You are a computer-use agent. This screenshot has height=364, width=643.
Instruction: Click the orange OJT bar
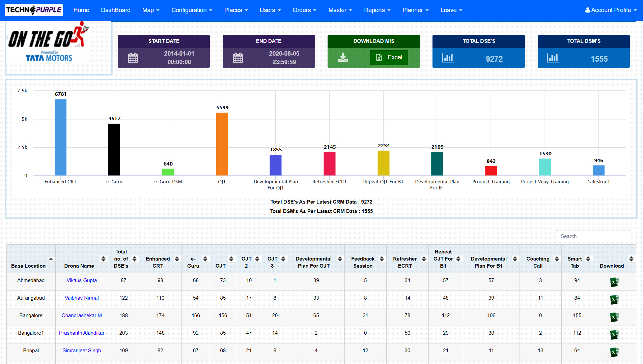coord(222,144)
